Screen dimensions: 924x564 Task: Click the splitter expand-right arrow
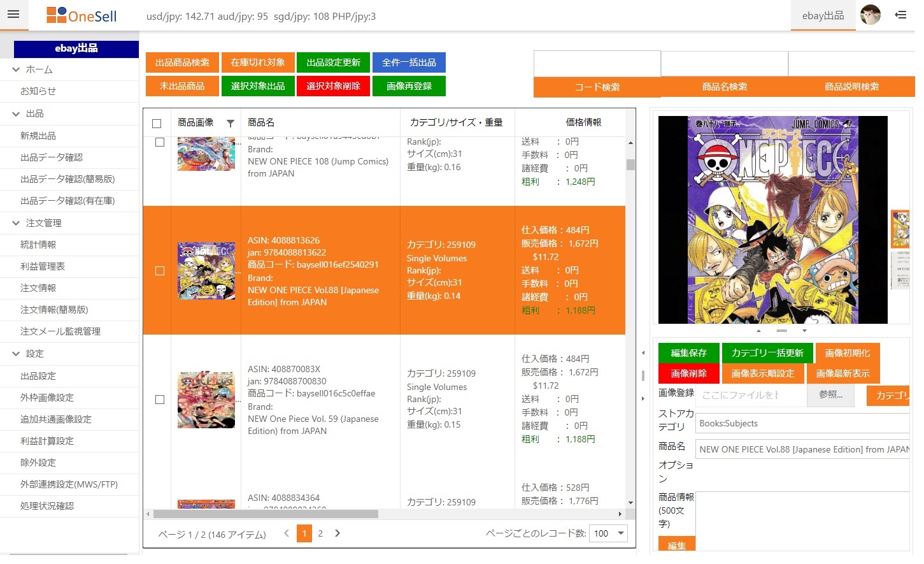coord(643,399)
